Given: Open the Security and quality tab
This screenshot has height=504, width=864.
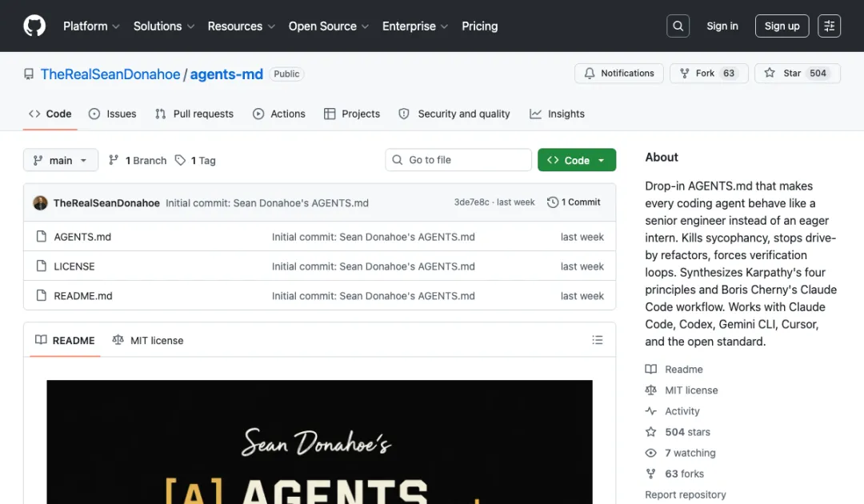Looking at the screenshot, I should (x=454, y=114).
